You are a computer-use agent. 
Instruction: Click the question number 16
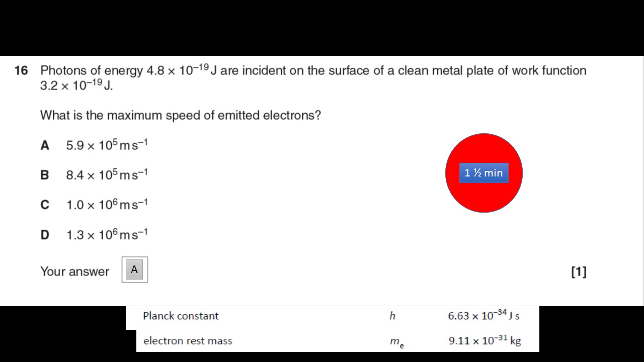(x=21, y=70)
